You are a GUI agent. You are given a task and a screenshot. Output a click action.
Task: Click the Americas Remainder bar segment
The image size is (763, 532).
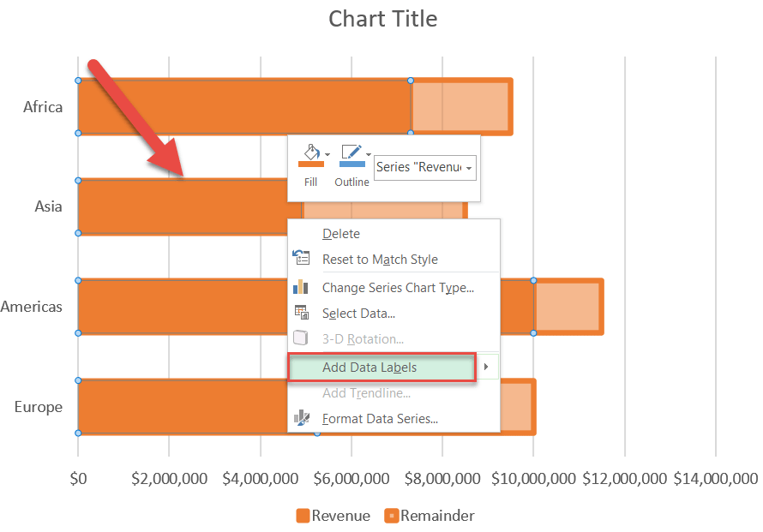click(x=568, y=307)
